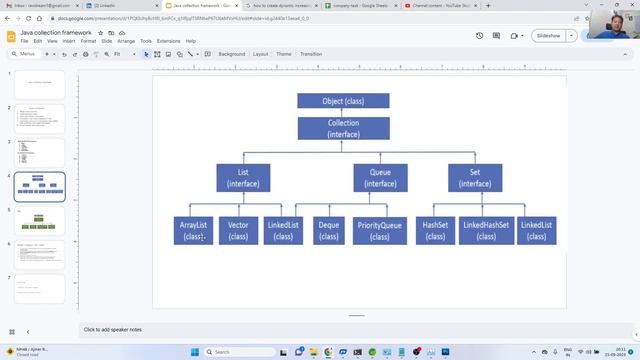Click the undo icon in toolbar
This screenshot has height=360, width=640.
pyautogui.click(x=64, y=54)
